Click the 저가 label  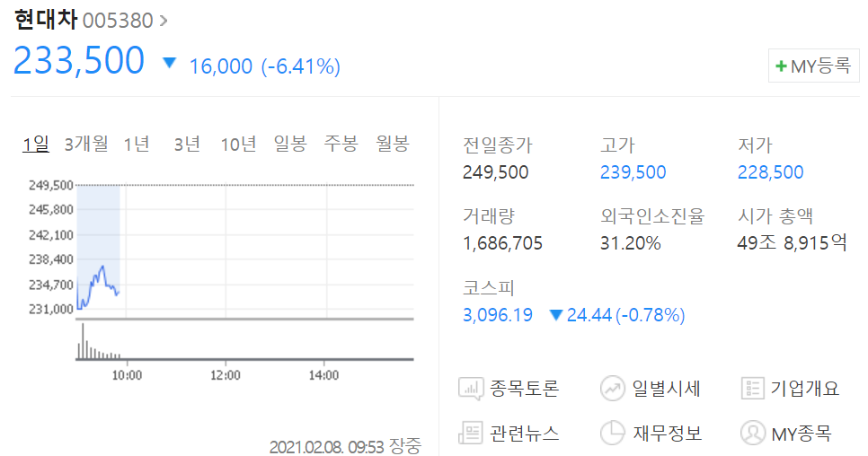[755, 146]
